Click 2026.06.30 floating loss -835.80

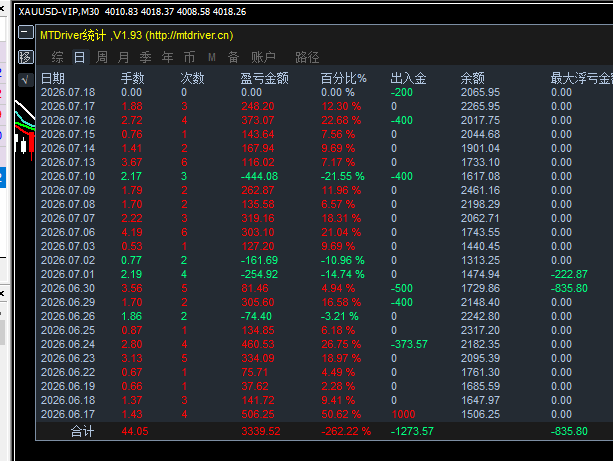click(569, 288)
